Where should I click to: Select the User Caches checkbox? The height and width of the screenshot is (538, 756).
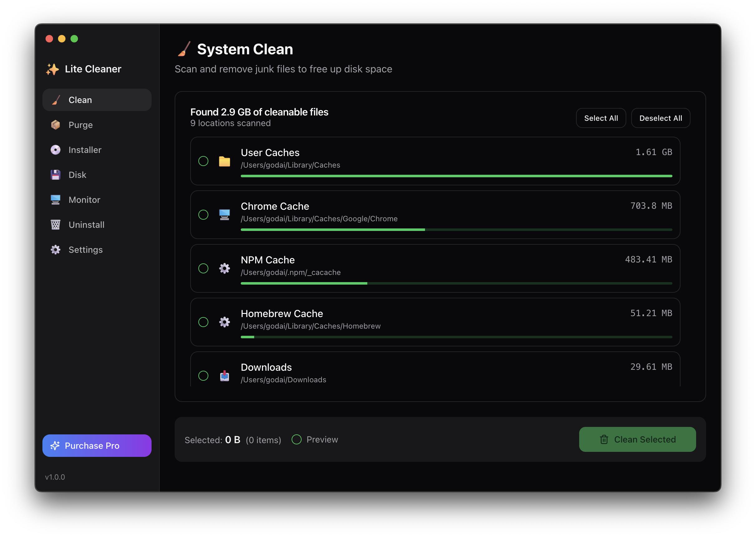203,161
